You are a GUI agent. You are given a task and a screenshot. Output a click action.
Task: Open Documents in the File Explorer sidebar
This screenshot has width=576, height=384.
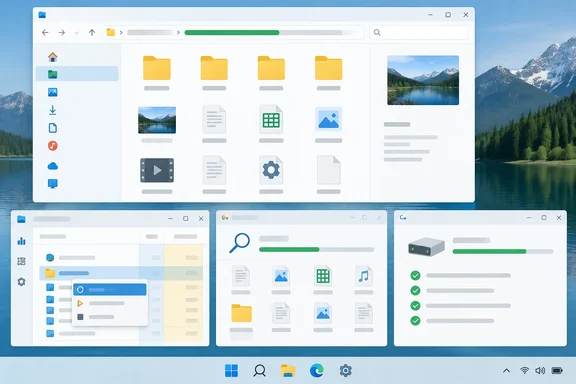[53, 128]
